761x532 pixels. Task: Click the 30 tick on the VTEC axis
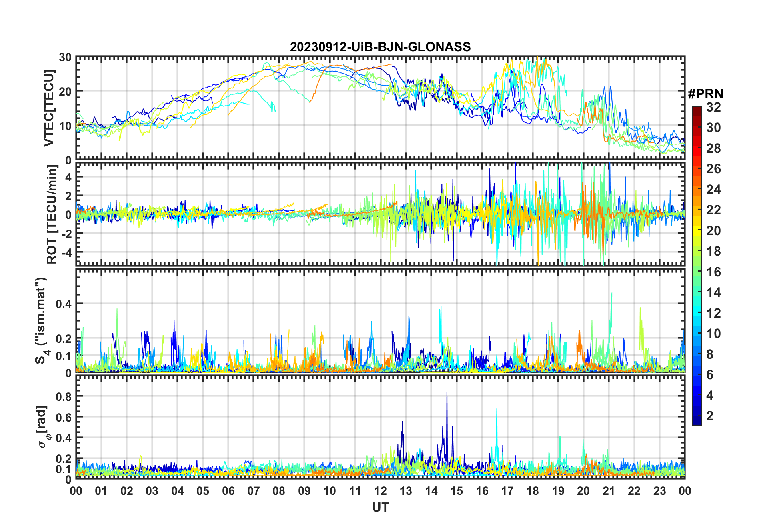pos(65,58)
